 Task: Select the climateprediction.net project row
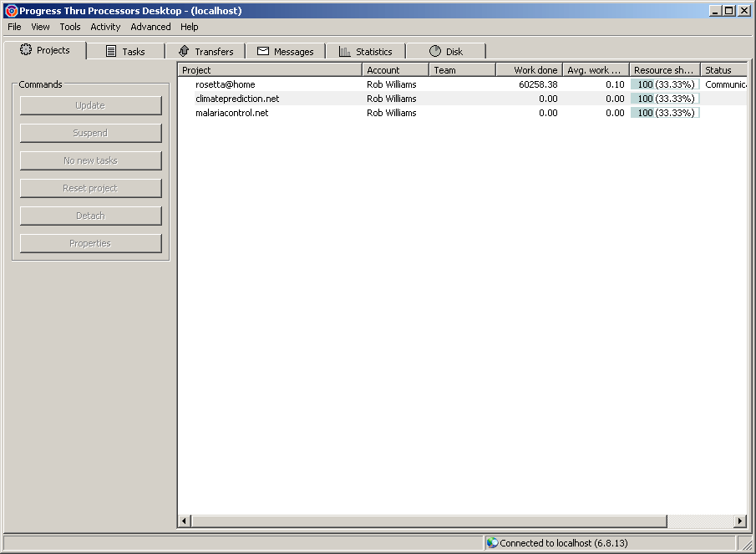pyautogui.click(x=463, y=99)
